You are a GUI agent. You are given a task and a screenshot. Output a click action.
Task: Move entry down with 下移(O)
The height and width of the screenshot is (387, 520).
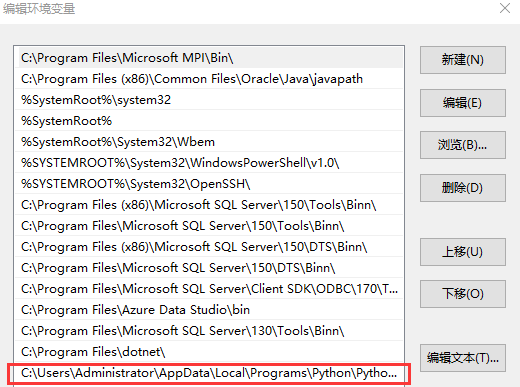(x=463, y=294)
